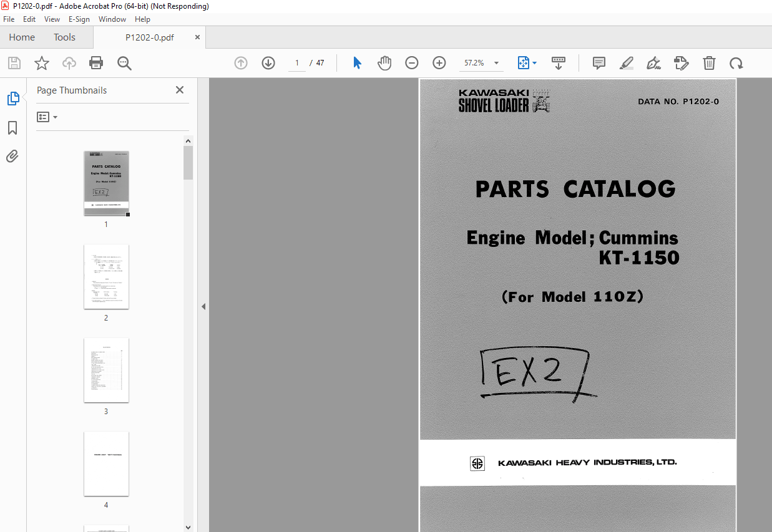
Task: Delete current pages with trash icon
Action: (x=709, y=63)
